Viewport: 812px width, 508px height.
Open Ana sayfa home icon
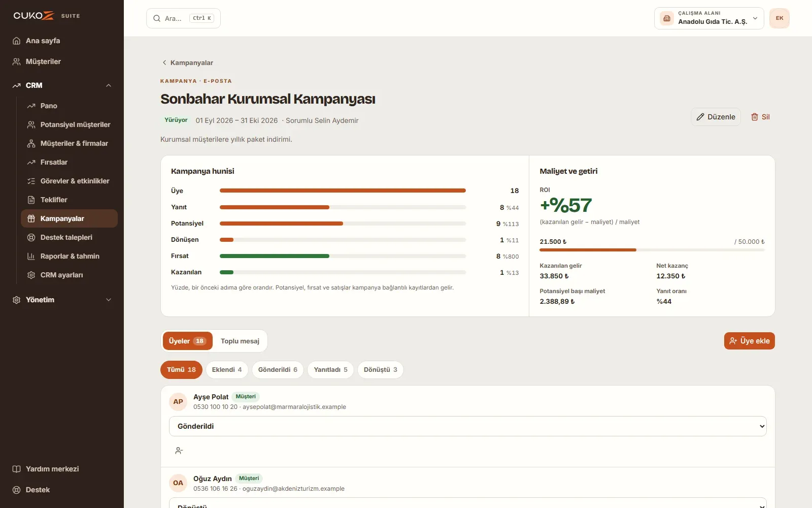17,41
